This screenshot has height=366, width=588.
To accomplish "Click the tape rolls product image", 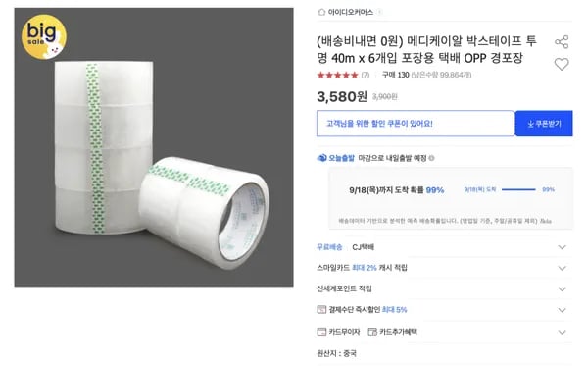I will click(x=154, y=147).
